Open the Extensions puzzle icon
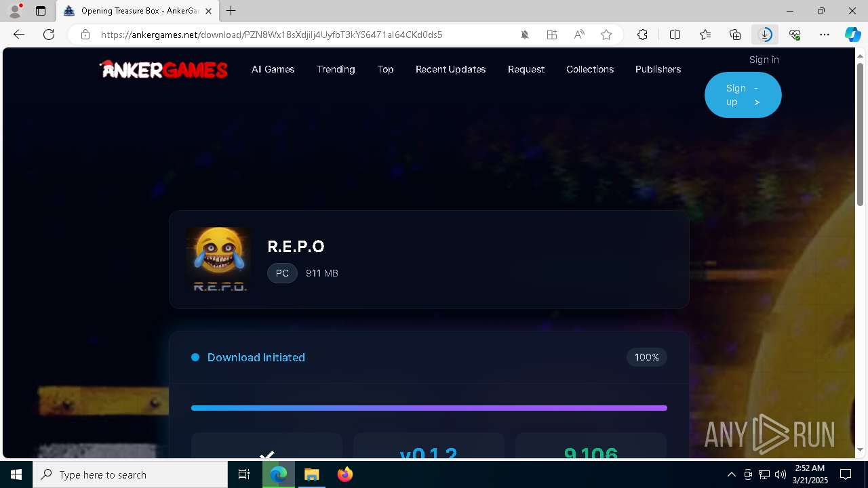This screenshot has width=868, height=488. pos(643,35)
